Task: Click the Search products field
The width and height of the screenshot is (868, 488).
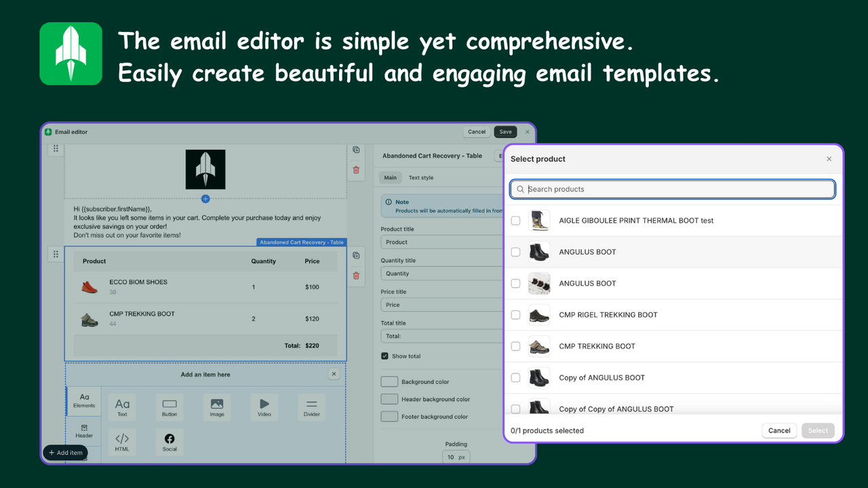Action: 673,189
